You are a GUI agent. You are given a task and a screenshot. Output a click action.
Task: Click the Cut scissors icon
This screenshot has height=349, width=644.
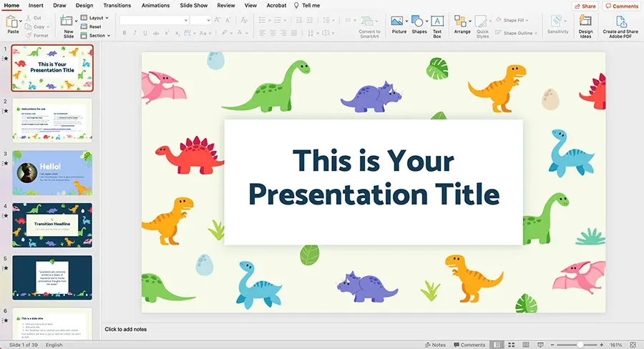[29, 18]
